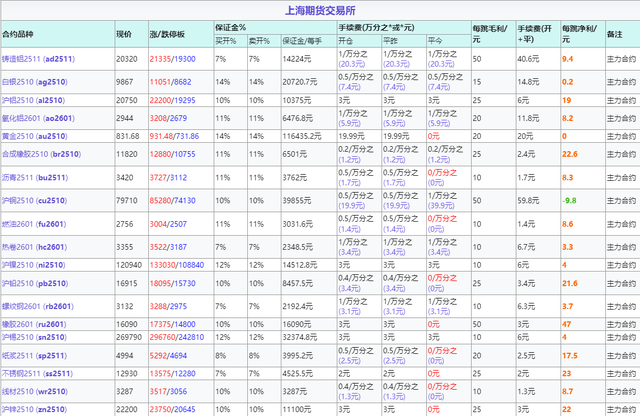Click the 保证金% group header
This screenshot has width=640, height=416.
tap(231, 27)
